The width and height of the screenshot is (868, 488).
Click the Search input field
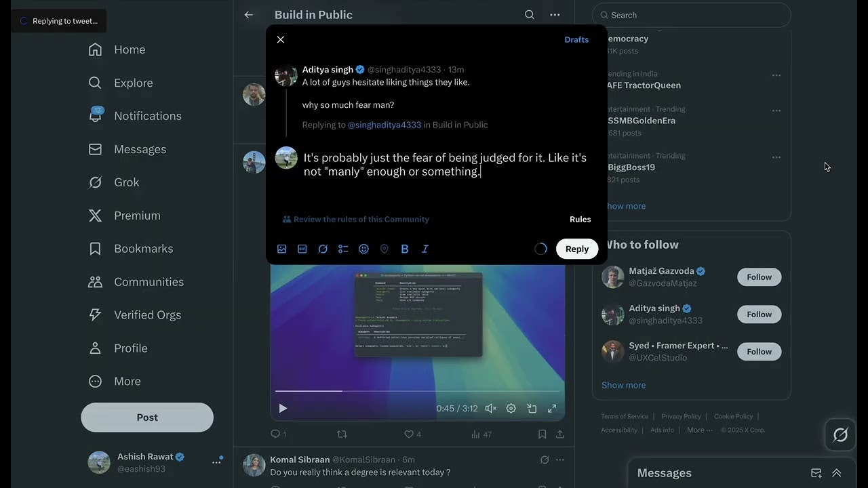click(691, 15)
